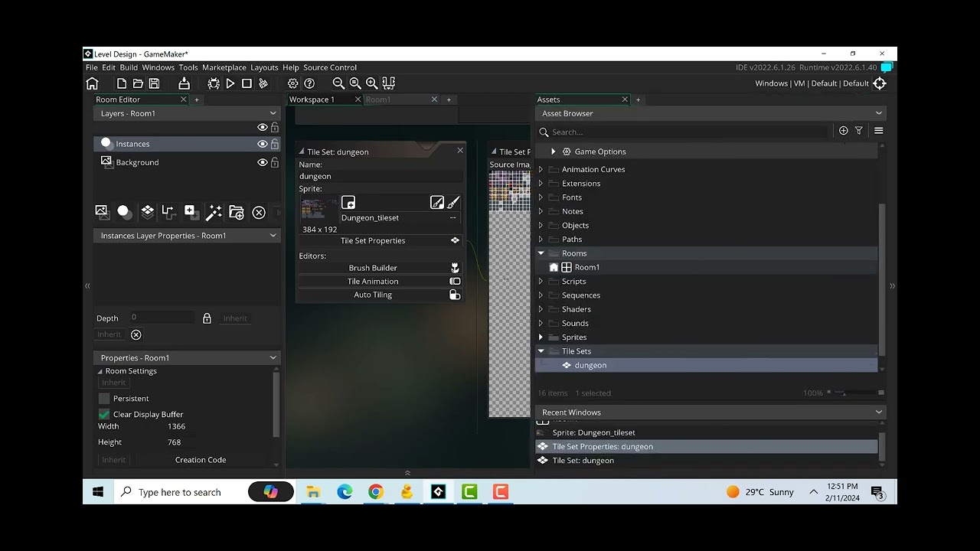Open the File menu
980x551 pixels.
92,67
